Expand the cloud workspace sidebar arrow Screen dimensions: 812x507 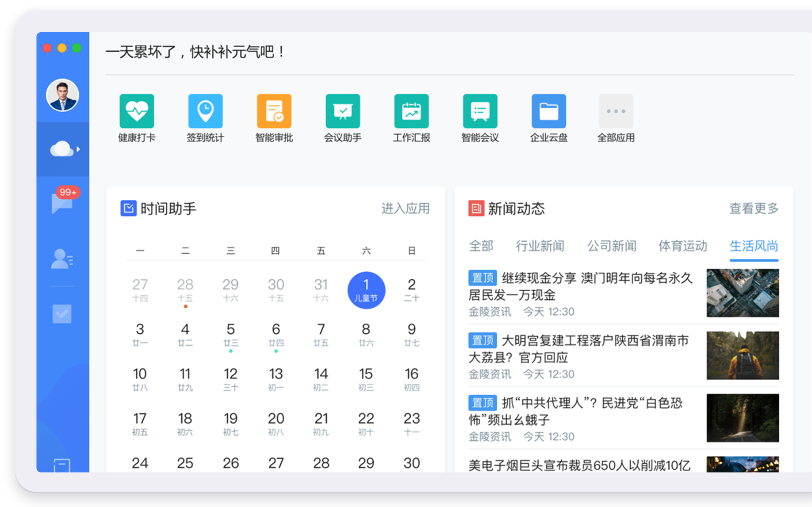coord(78,149)
